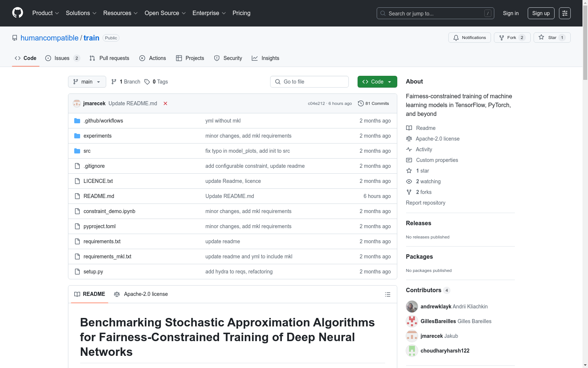Switch to the Issues tab
Screen dimensions: 588x368
62,58
